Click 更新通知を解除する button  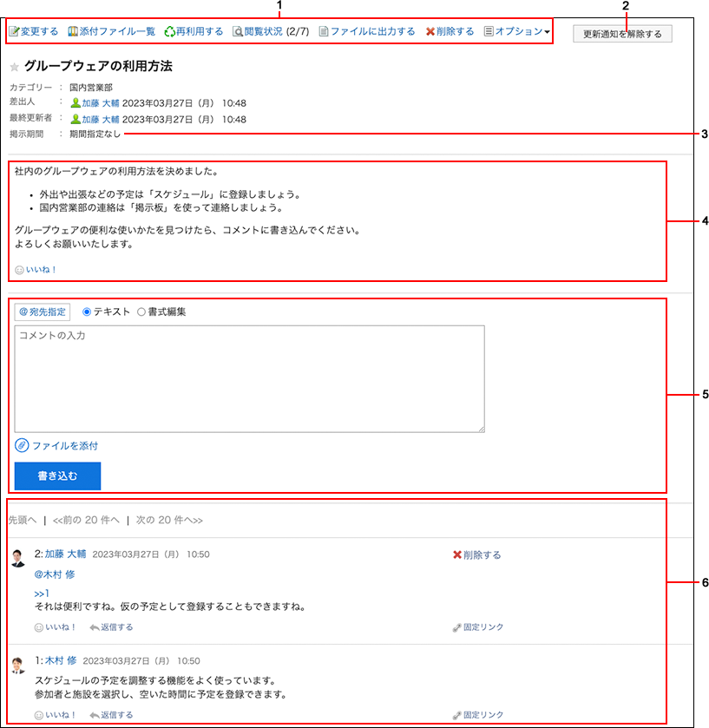(x=621, y=35)
